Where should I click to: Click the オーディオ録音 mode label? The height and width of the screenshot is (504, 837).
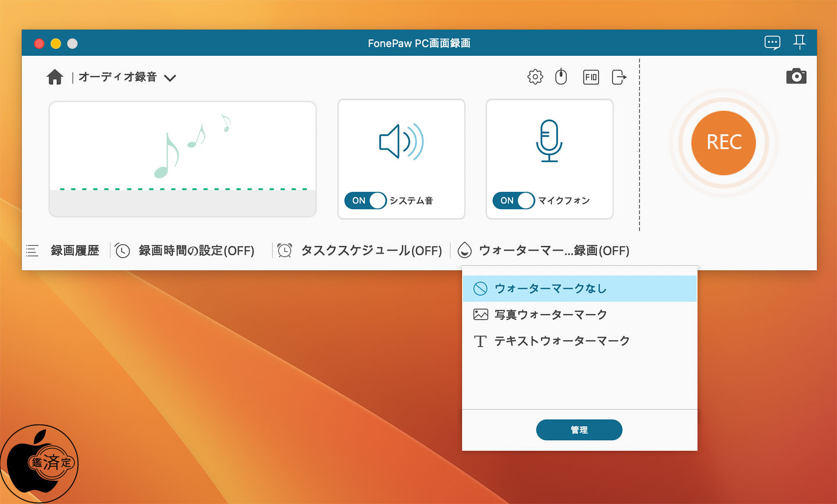pyautogui.click(x=117, y=77)
